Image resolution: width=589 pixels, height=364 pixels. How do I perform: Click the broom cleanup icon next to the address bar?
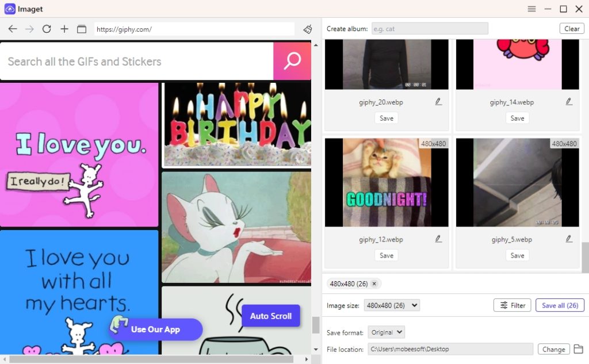coord(307,28)
